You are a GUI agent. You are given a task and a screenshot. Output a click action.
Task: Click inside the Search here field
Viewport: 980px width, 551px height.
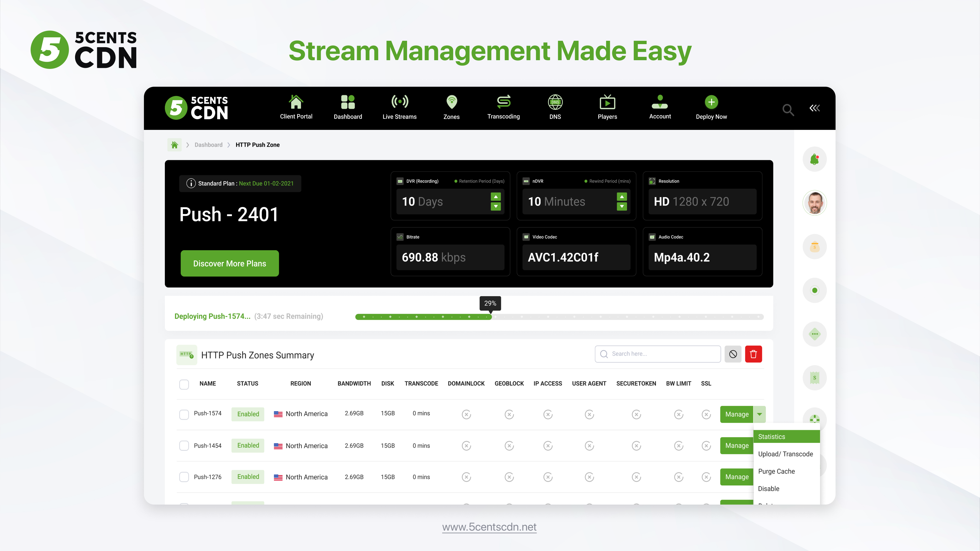tap(658, 354)
